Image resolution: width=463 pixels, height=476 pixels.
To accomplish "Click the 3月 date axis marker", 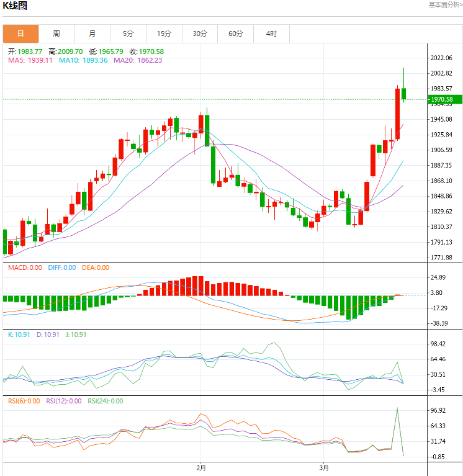I will tap(324, 468).
